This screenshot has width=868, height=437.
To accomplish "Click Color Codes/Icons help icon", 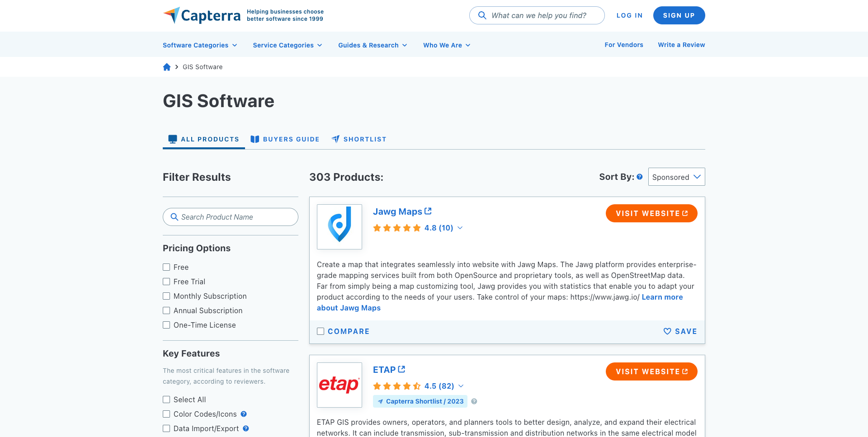I will [244, 414].
